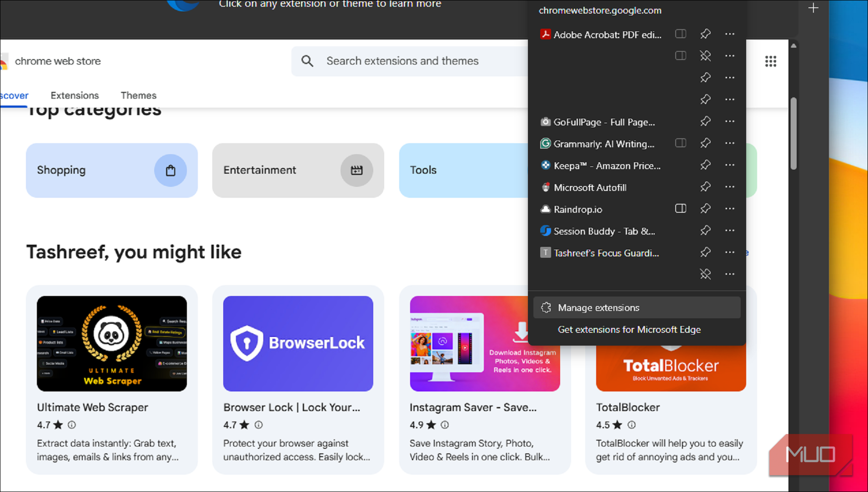Viewport: 868px width, 492px height.
Task: Click info icon beside Instagram Saver rating
Action: tap(445, 425)
